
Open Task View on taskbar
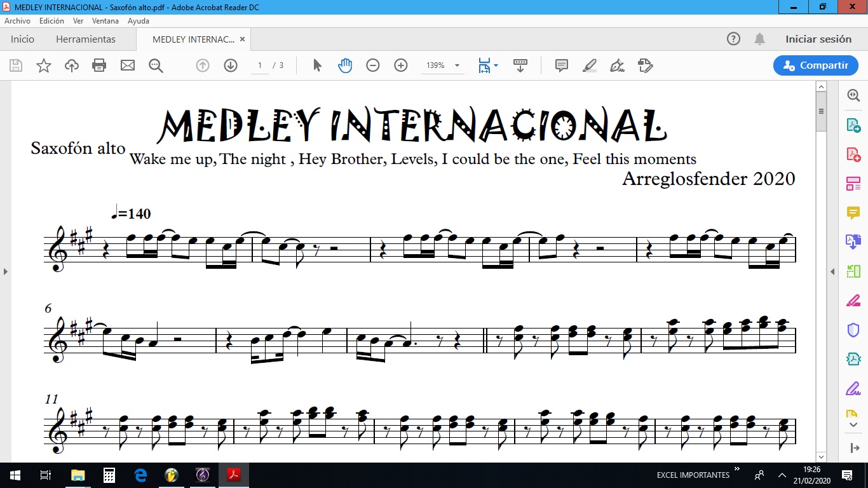coord(46,475)
